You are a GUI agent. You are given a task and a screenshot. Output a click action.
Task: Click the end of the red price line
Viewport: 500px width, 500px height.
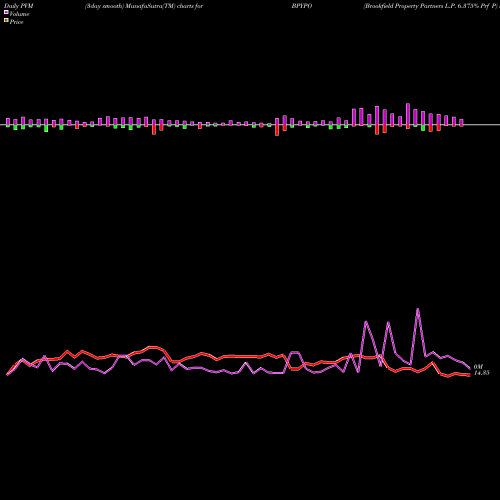click(469, 375)
